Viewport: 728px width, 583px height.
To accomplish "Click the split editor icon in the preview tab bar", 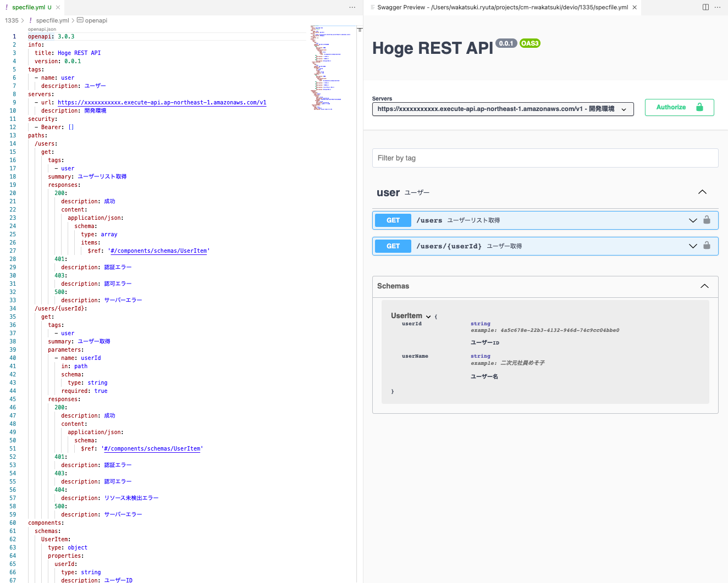I will (705, 7).
